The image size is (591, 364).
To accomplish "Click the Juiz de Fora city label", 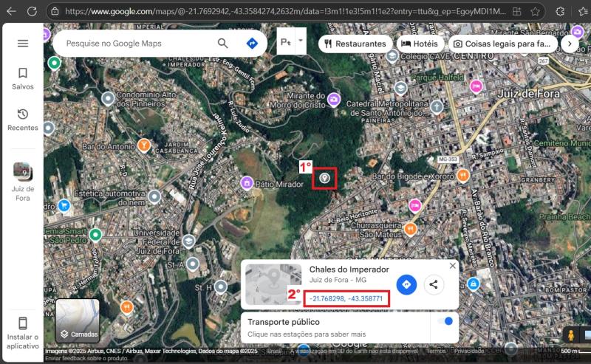I will point(528,94).
